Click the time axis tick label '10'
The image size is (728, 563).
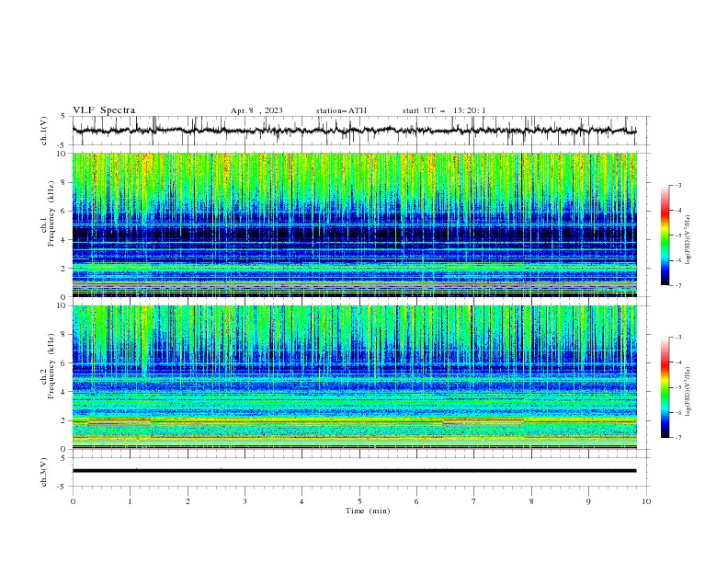[646, 501]
